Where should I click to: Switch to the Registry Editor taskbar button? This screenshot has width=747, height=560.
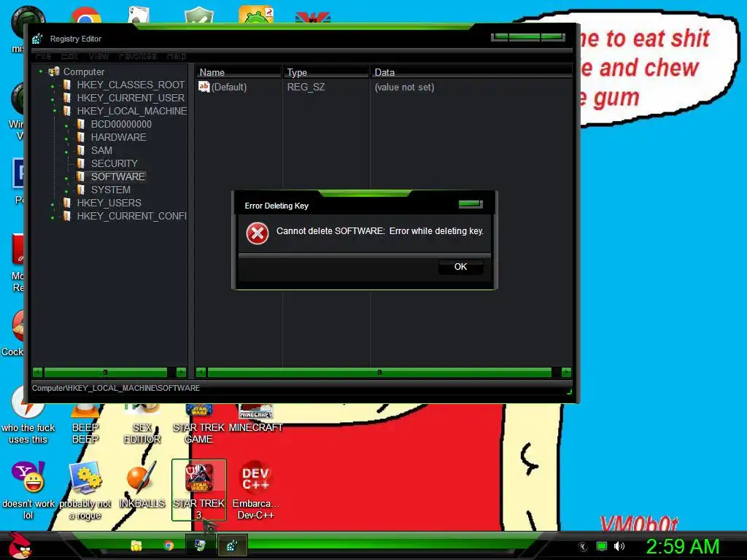[x=232, y=545]
